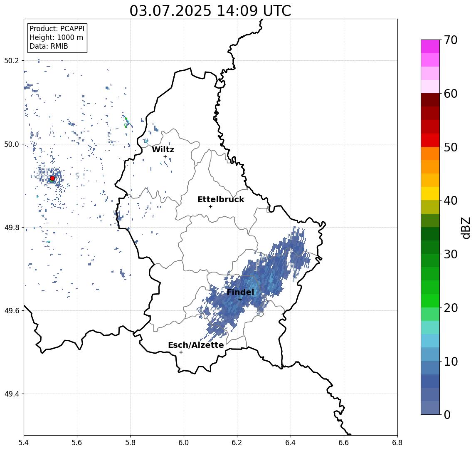Click the Ettelbruck station cross marker
This screenshot has height=451, width=476.
[x=210, y=207]
